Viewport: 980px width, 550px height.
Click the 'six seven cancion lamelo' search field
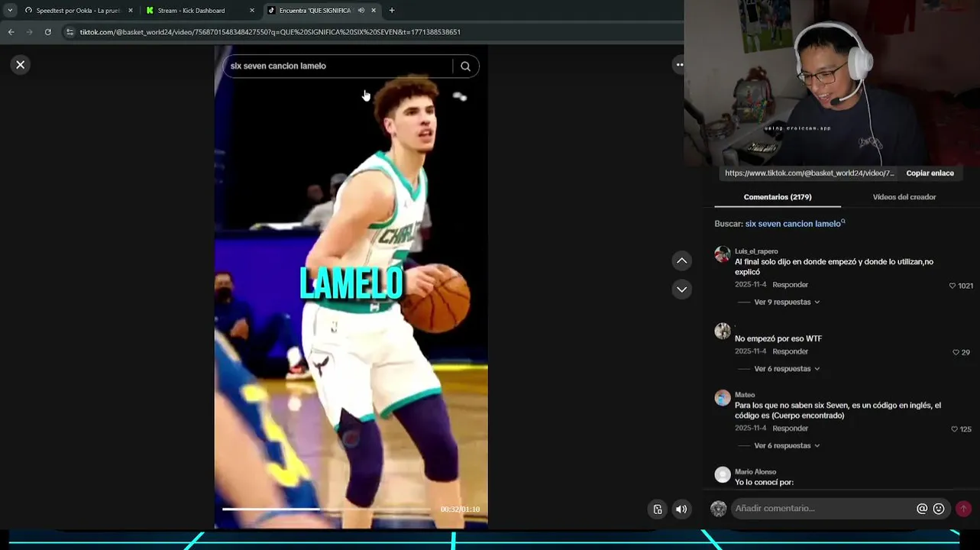pyautogui.click(x=338, y=66)
